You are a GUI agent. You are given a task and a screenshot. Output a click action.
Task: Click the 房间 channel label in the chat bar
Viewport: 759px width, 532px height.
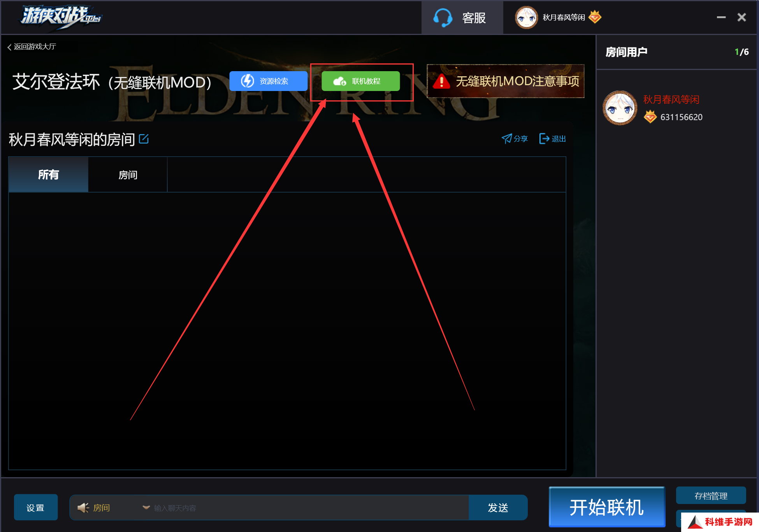[x=102, y=508]
